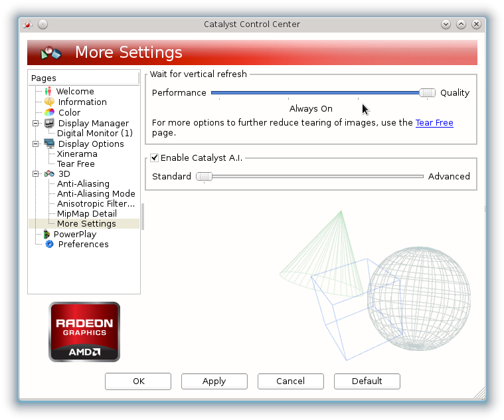Click the Catalyst A.I. slider handle
Screen dimensions: 504x420
pos(204,177)
